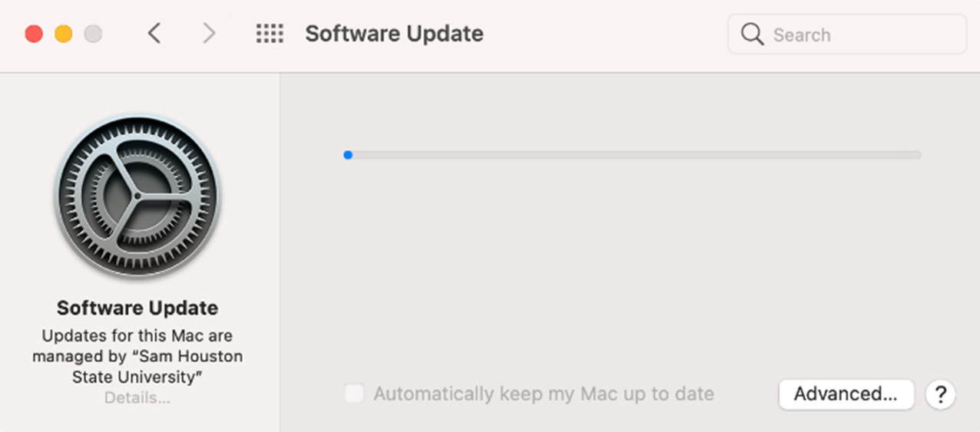Open the Advanced... options

[846, 394]
